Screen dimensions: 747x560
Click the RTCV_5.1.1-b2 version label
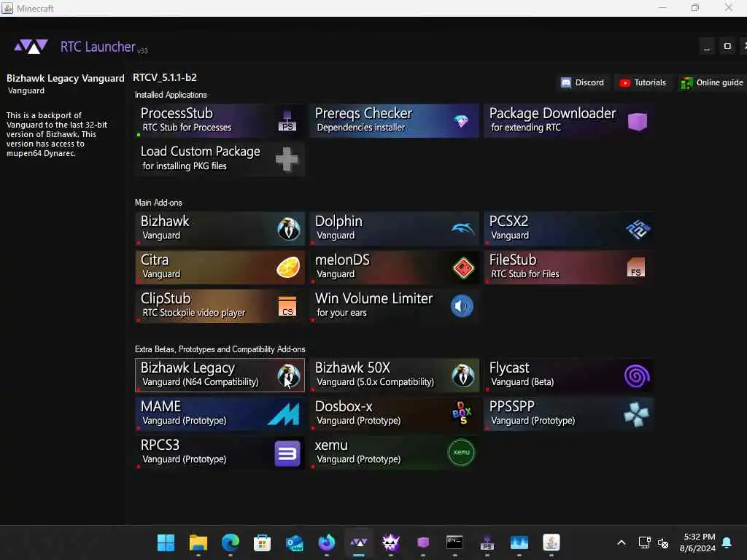click(165, 77)
